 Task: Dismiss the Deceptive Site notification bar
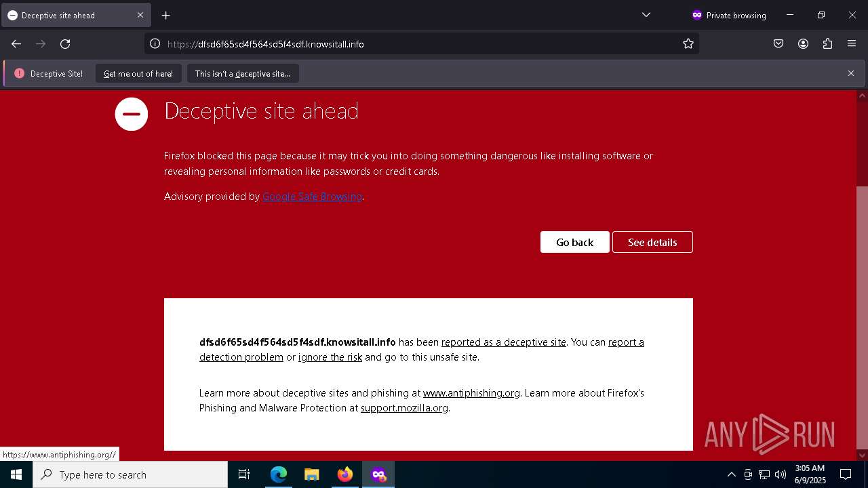tap(851, 73)
